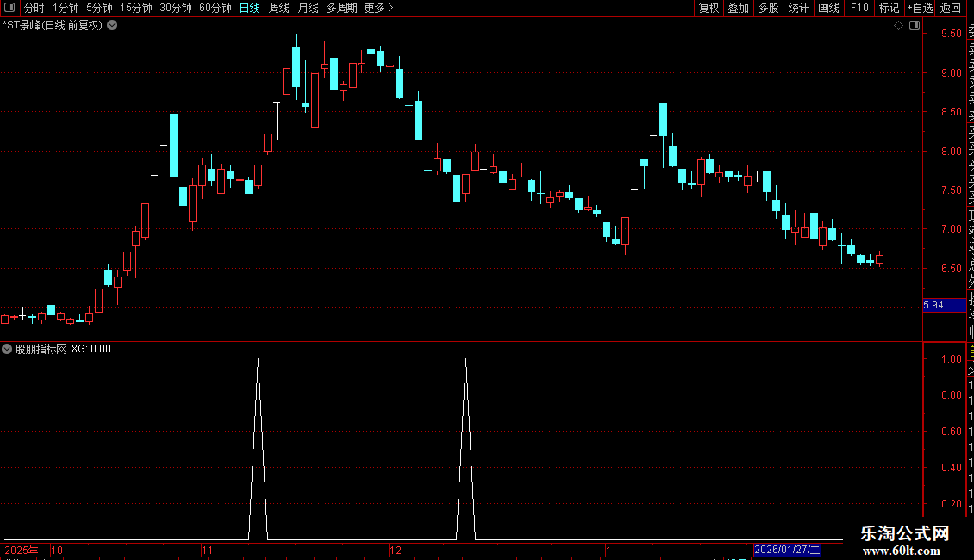Switch to 周线 weekly chart
Image resolution: width=974 pixels, height=560 pixels.
[279, 8]
